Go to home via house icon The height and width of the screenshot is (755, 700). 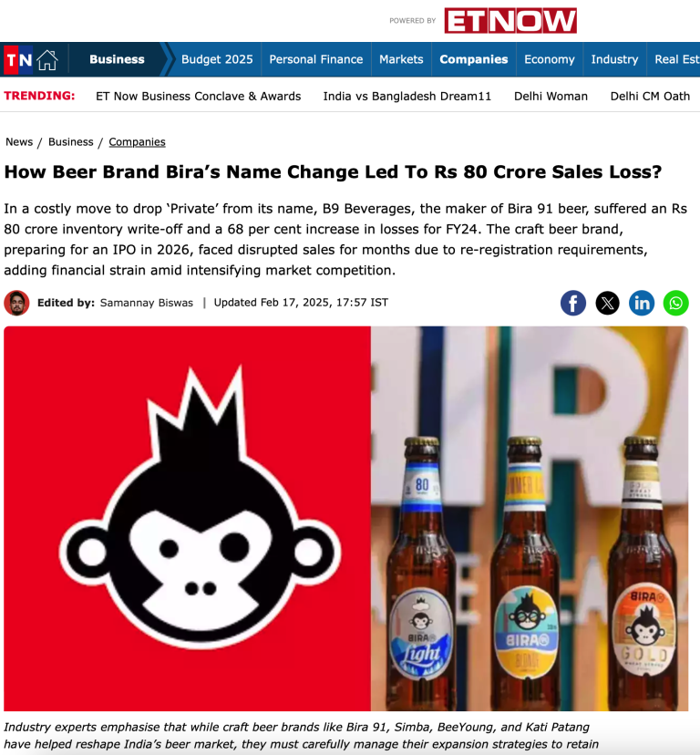tap(47, 59)
